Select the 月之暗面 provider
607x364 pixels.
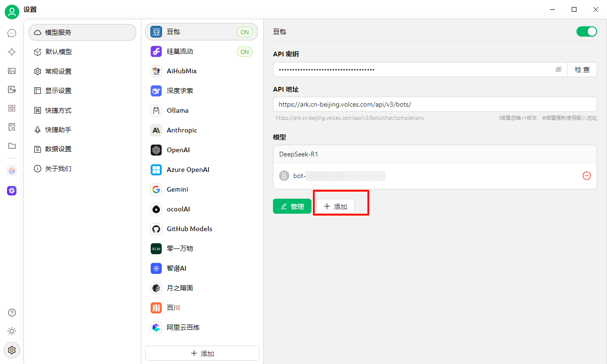pyautogui.click(x=202, y=288)
